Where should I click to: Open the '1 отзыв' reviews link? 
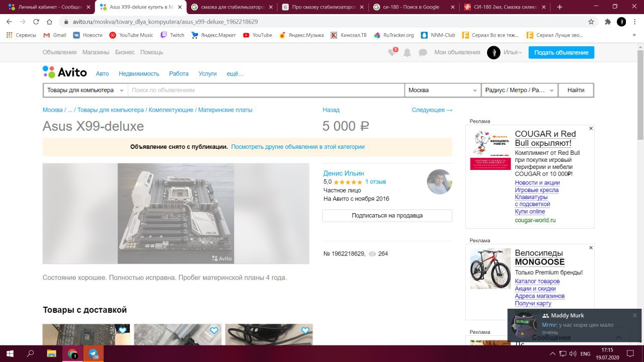tap(375, 182)
